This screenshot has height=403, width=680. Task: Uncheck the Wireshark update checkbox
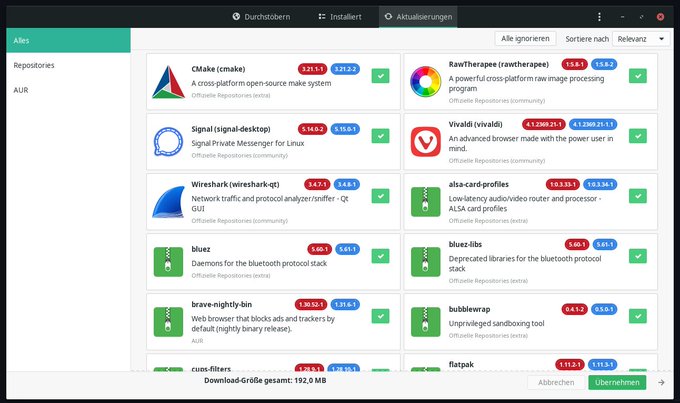(x=380, y=196)
